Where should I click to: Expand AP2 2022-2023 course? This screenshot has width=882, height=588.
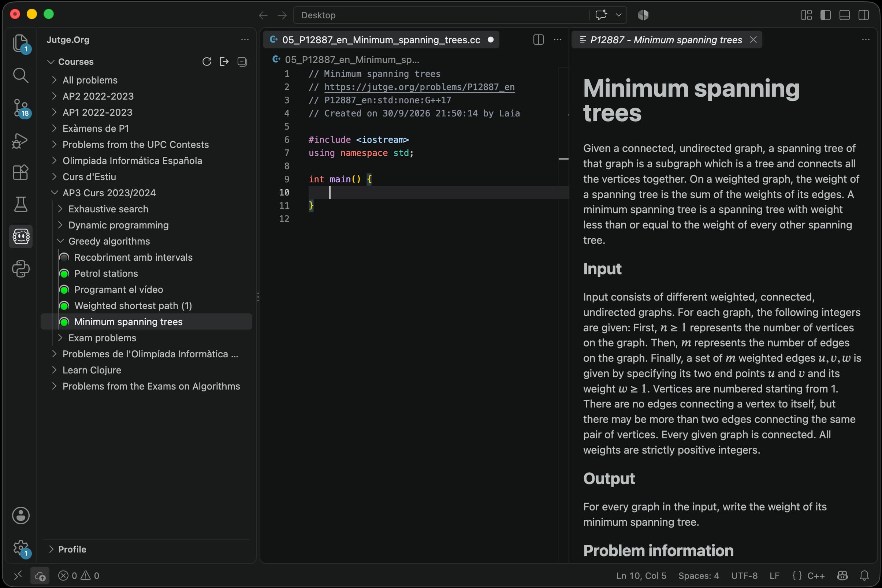(146, 96)
